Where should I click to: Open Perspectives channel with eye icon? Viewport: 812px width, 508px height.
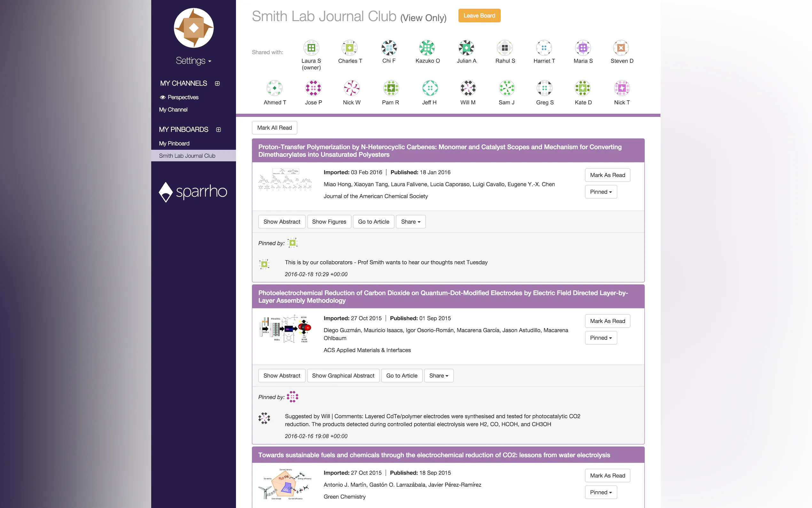pos(179,97)
